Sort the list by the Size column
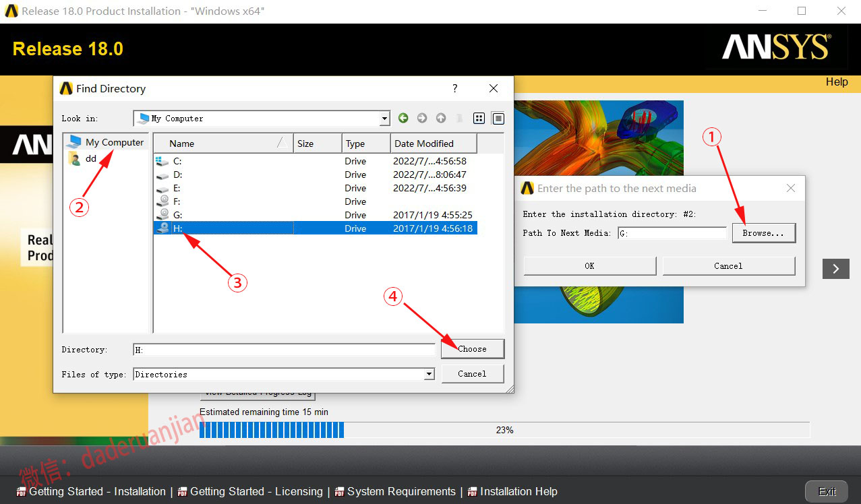861x504 pixels. tap(318, 144)
